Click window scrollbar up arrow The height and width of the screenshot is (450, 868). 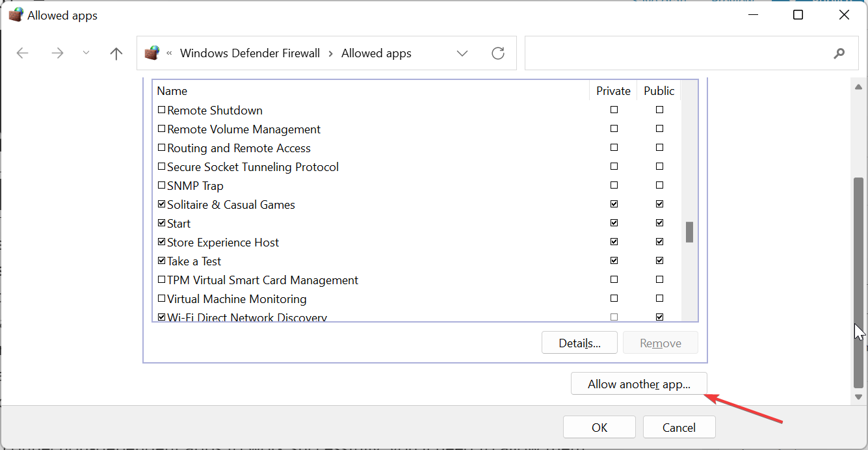860,86
